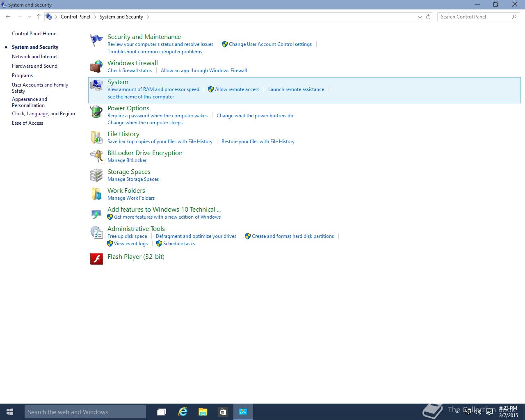
Task: Click the Search the web and Windows box
Action: coord(85,412)
